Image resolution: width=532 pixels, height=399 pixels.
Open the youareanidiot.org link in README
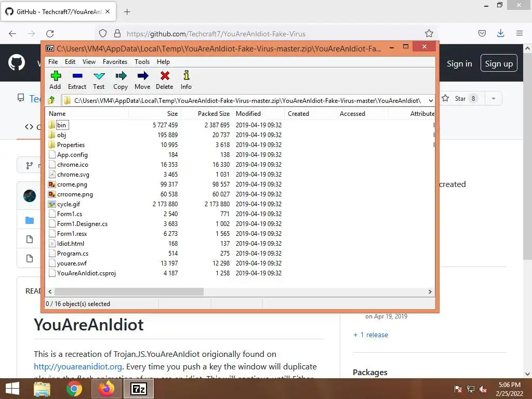click(x=78, y=366)
